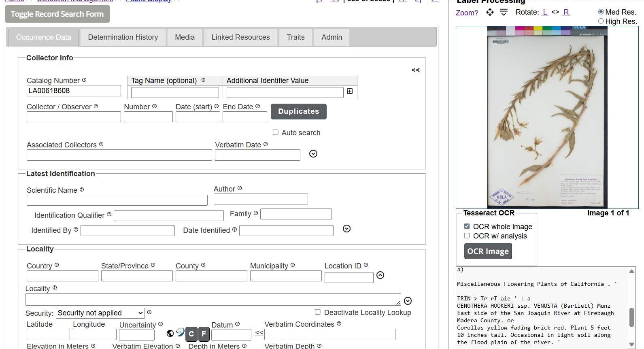The image size is (644, 349).
Task: Click the plus icon to add identifier
Action: (x=350, y=92)
